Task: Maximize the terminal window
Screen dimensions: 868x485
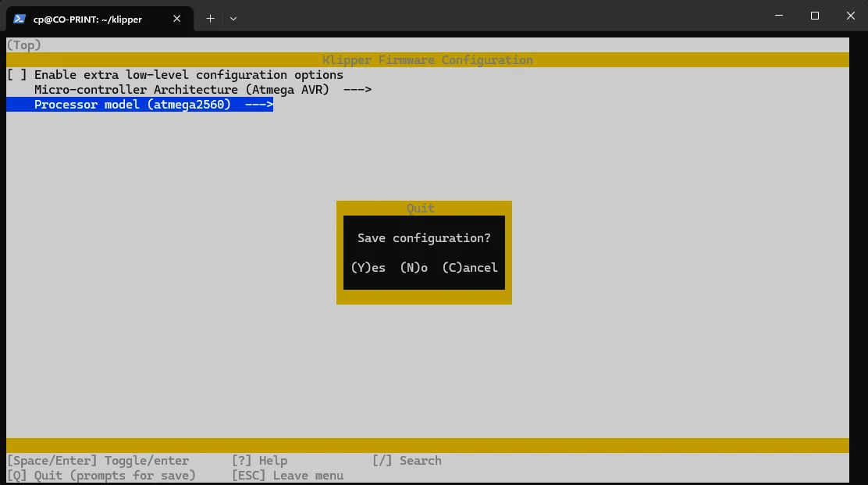Action: (815, 16)
